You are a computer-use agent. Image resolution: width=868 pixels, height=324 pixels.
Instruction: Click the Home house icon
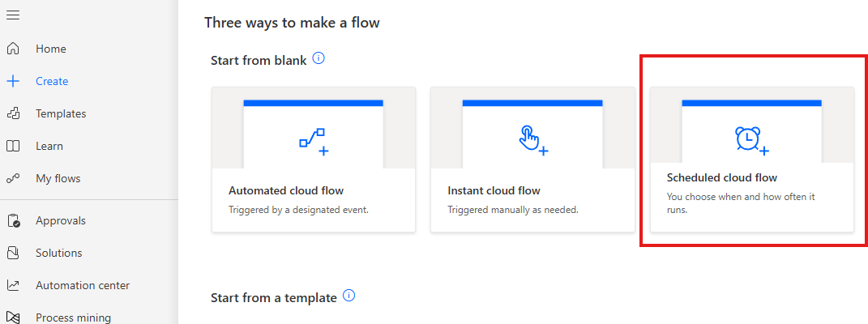pyautogui.click(x=13, y=49)
